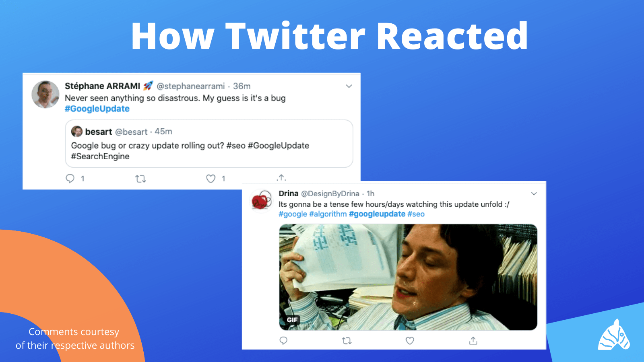Like Stéphane ARRAMI's tweet
This screenshot has height=362, width=644.
pyautogui.click(x=211, y=179)
